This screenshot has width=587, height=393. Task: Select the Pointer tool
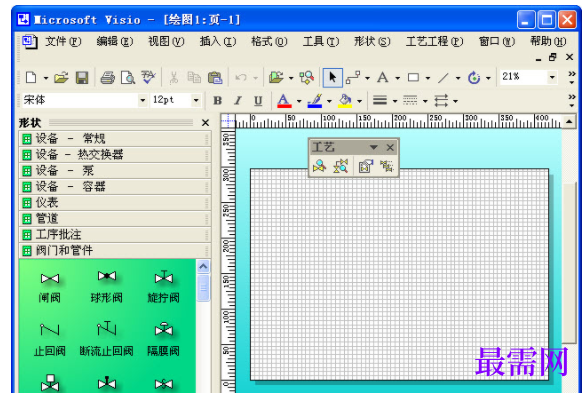332,77
